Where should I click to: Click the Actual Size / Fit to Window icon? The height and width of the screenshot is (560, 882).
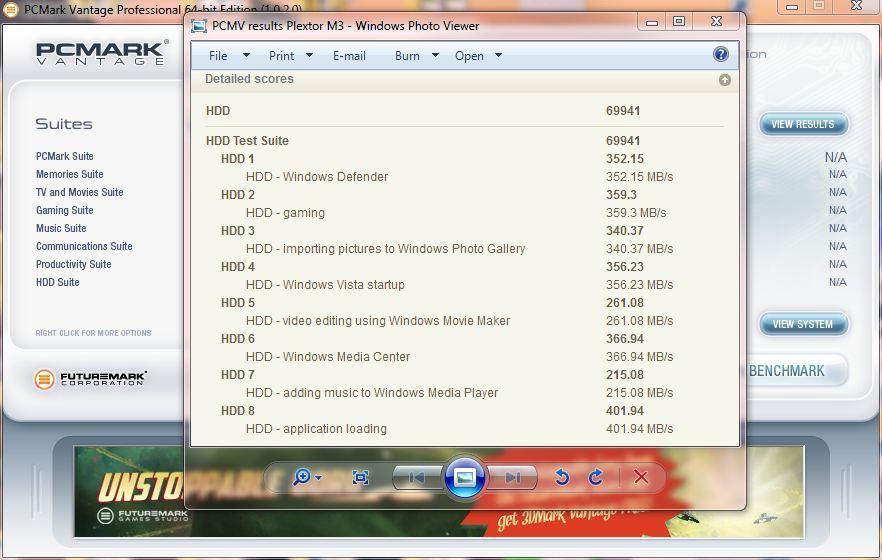(361, 478)
